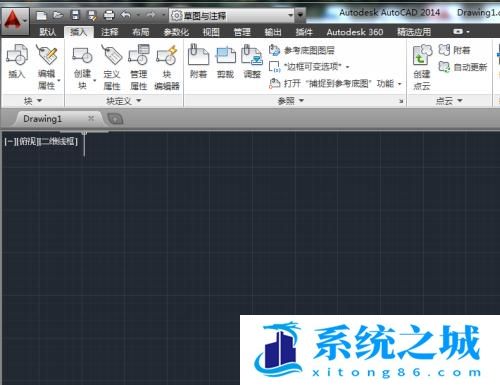Click the 二维线框 visual style label
The width and height of the screenshot is (500, 385).
point(59,142)
